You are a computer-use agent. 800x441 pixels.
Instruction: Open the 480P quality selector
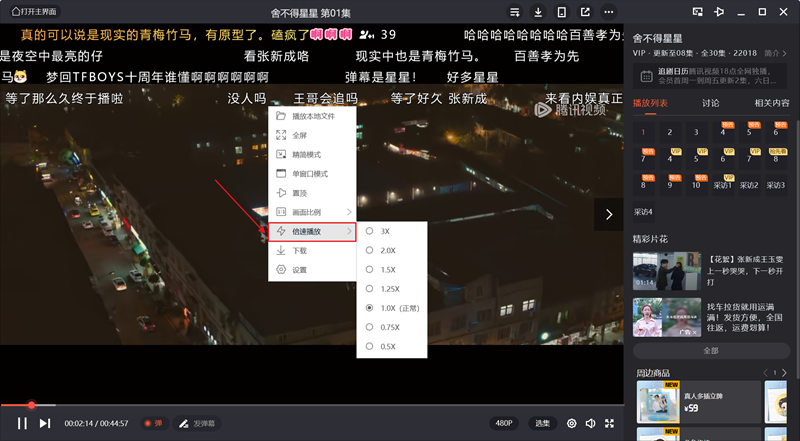click(504, 423)
